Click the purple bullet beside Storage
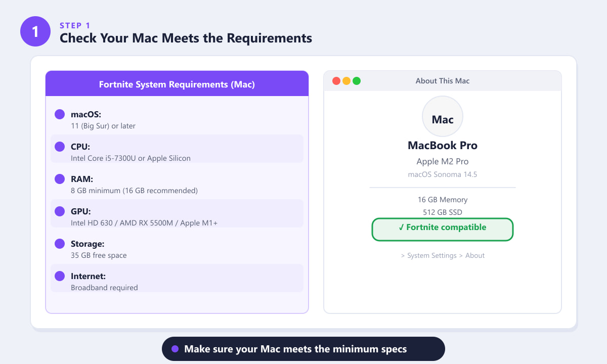Image resolution: width=607 pixels, height=364 pixels. 60,244
